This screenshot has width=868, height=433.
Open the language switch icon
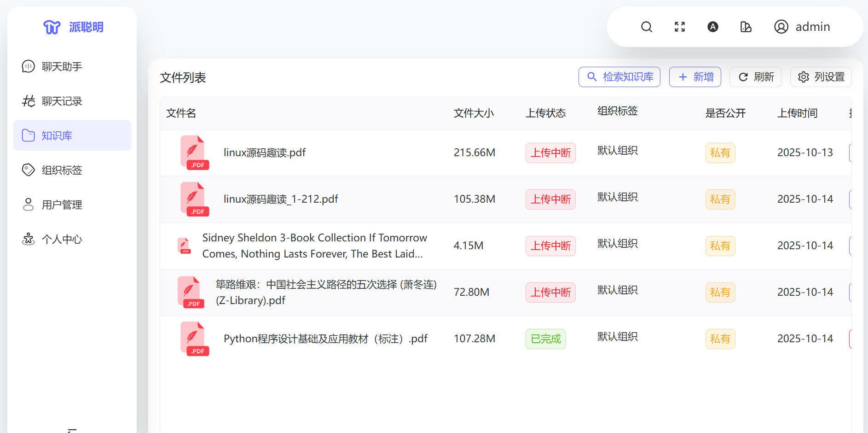713,27
